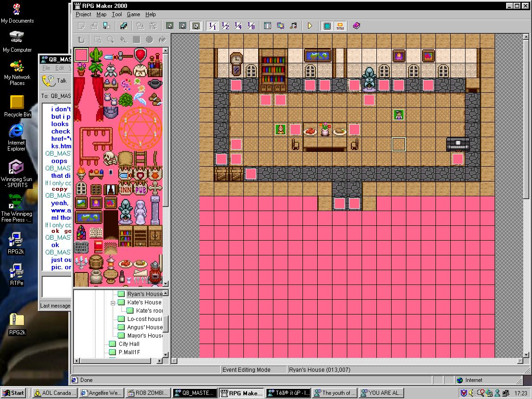Image resolution: width=532 pixels, height=399 pixels.
Task: Open the Tool menu
Action: click(x=116, y=14)
